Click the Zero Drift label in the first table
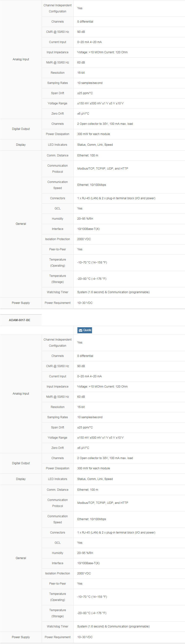This screenshot has height=644, width=185. (57, 114)
